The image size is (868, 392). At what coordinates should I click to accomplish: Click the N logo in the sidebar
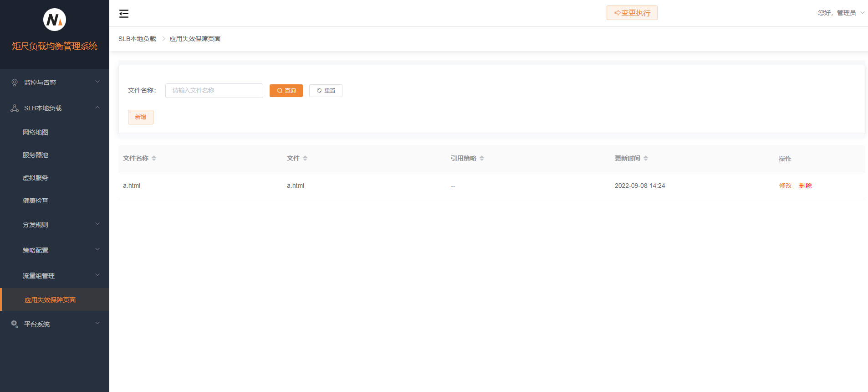(55, 20)
